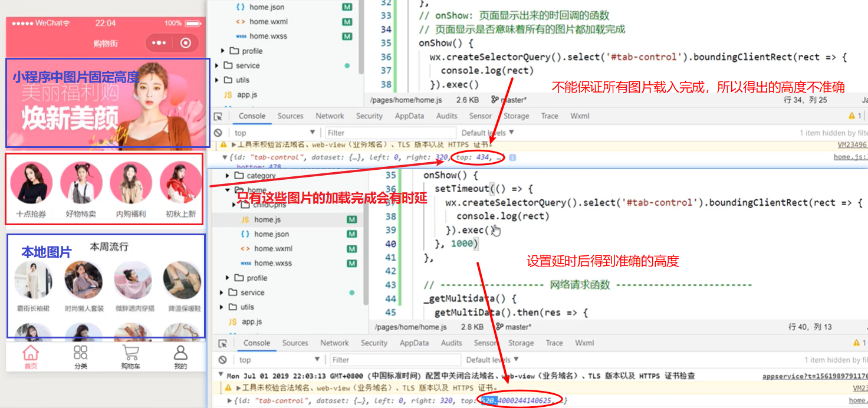Click the M badge beside home.js in the front window
The height and width of the screenshot is (408, 868).
[352, 219]
